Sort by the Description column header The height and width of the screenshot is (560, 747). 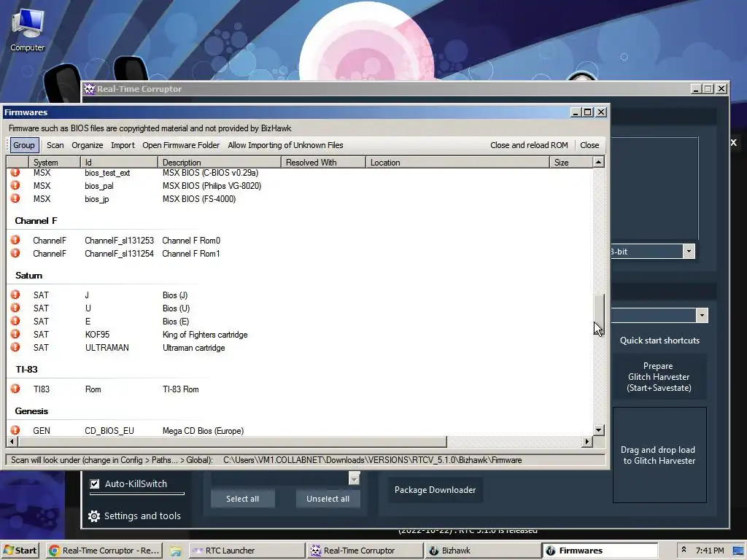[x=220, y=163]
